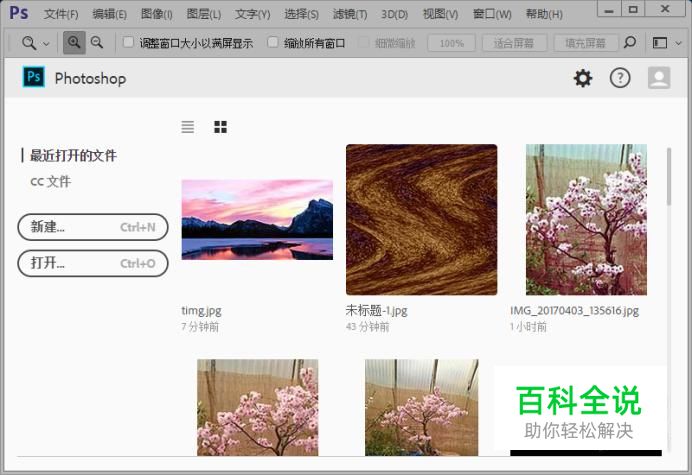The height and width of the screenshot is (475, 692).
Task: Open the 图像(I) menu
Action: point(157,15)
